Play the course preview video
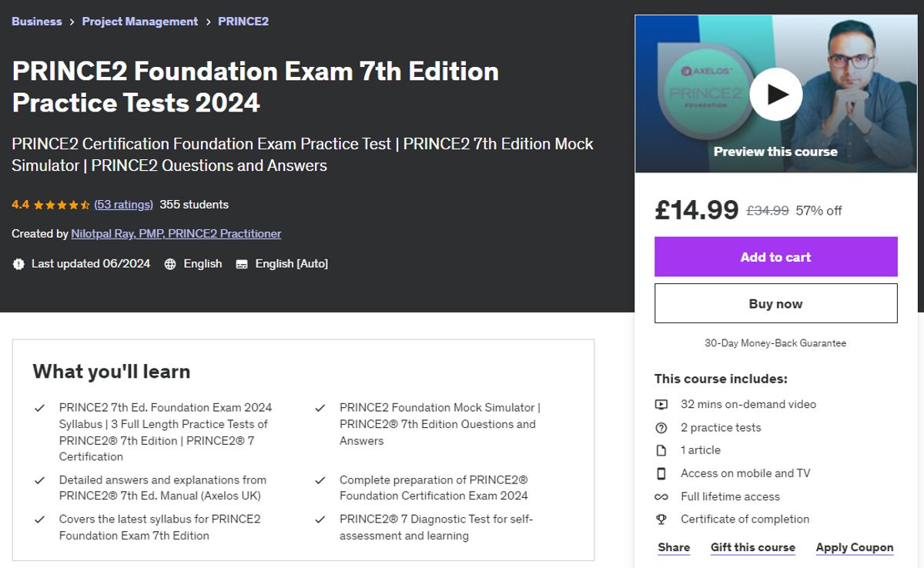 [x=775, y=93]
